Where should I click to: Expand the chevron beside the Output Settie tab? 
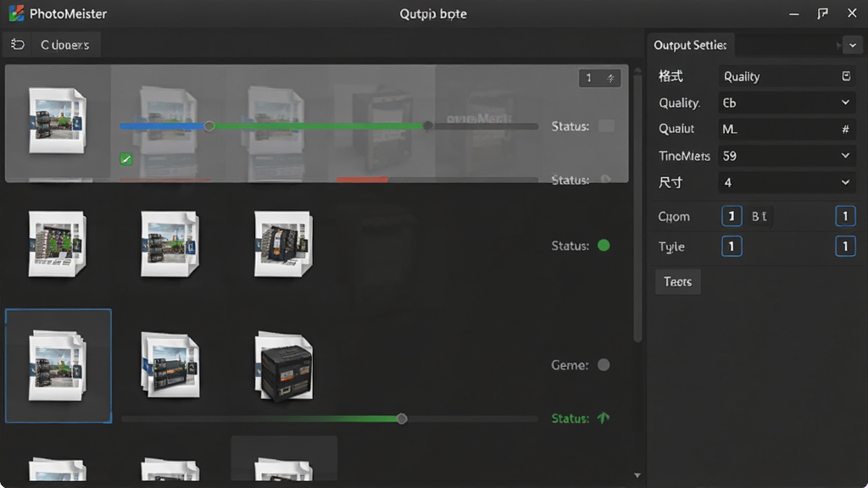(853, 46)
